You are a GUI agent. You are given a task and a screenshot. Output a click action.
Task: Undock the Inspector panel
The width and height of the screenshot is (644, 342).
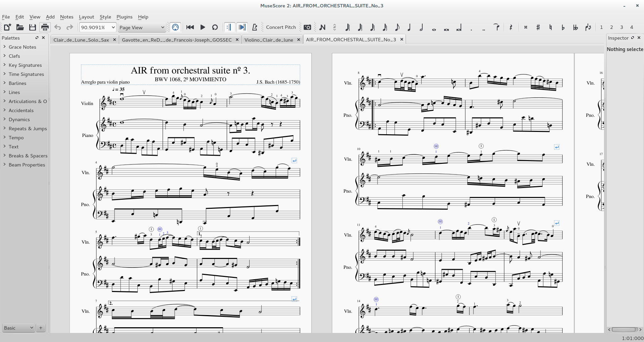(x=633, y=38)
